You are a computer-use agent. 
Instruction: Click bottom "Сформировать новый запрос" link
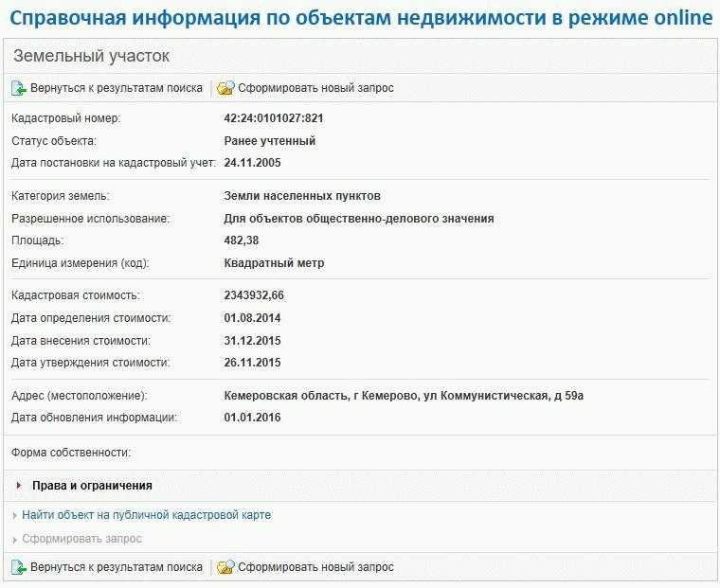[x=315, y=567]
